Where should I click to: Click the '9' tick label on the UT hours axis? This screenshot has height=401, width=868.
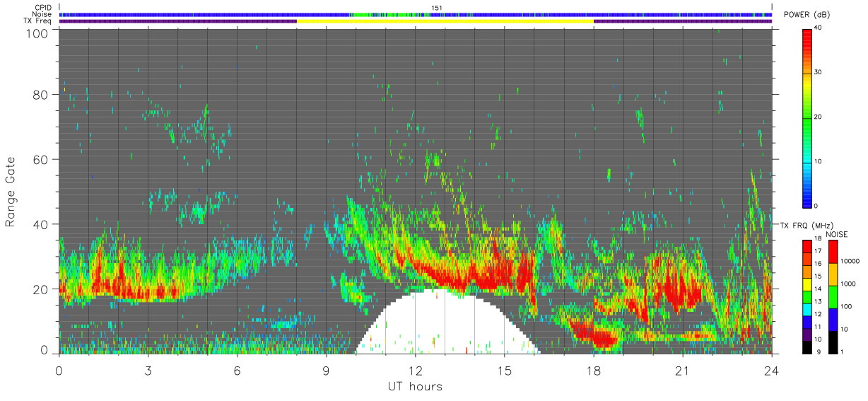(327, 370)
